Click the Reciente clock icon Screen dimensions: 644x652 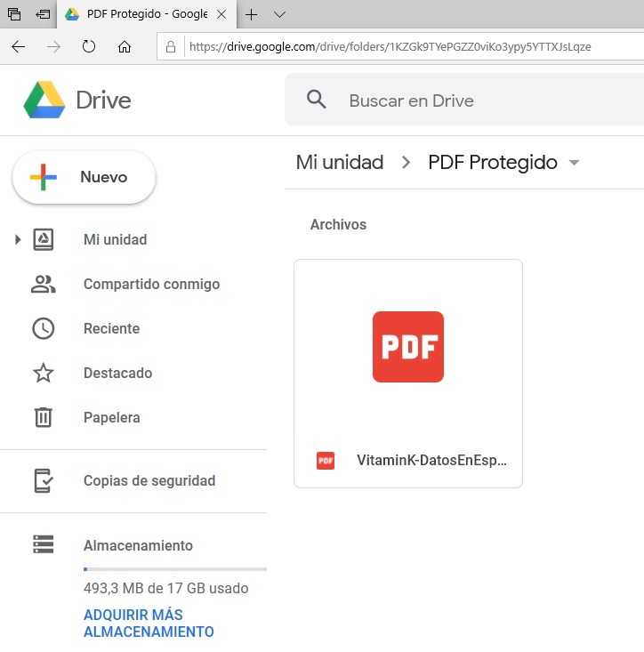coord(43,329)
